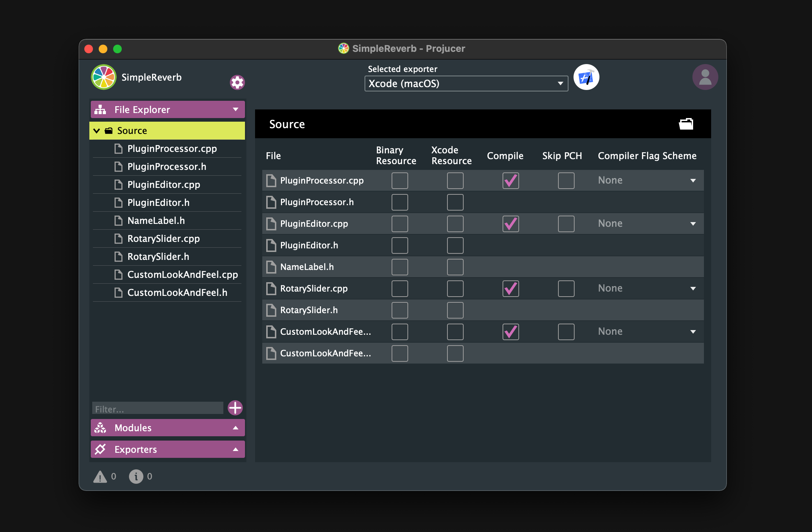The image size is (812, 532).
Task: Disable Compile for PluginProcessor.cpp
Action: pyautogui.click(x=510, y=180)
